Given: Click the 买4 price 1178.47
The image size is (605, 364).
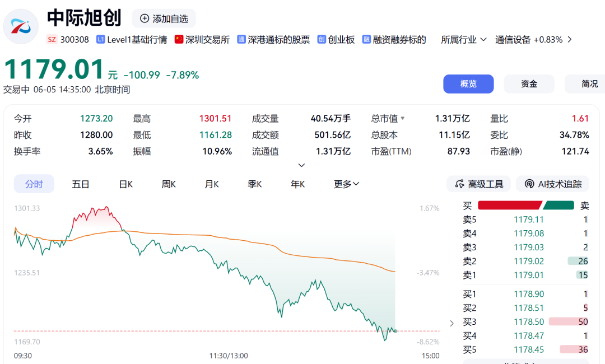Looking at the screenshot, I should point(529,335).
